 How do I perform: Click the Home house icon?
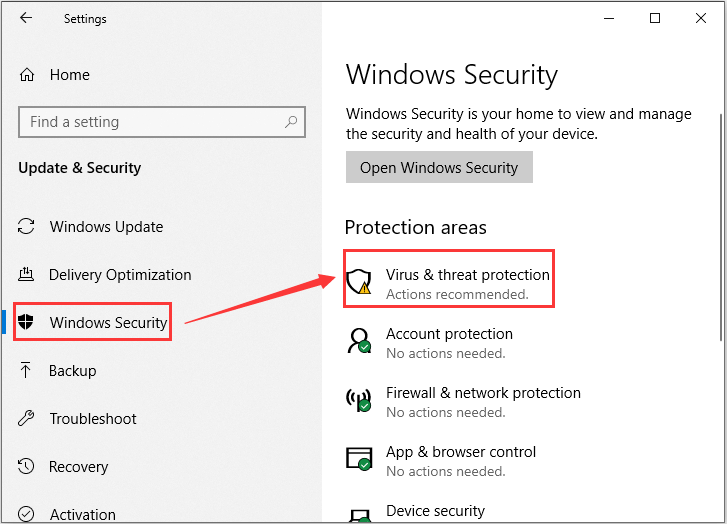point(27,75)
